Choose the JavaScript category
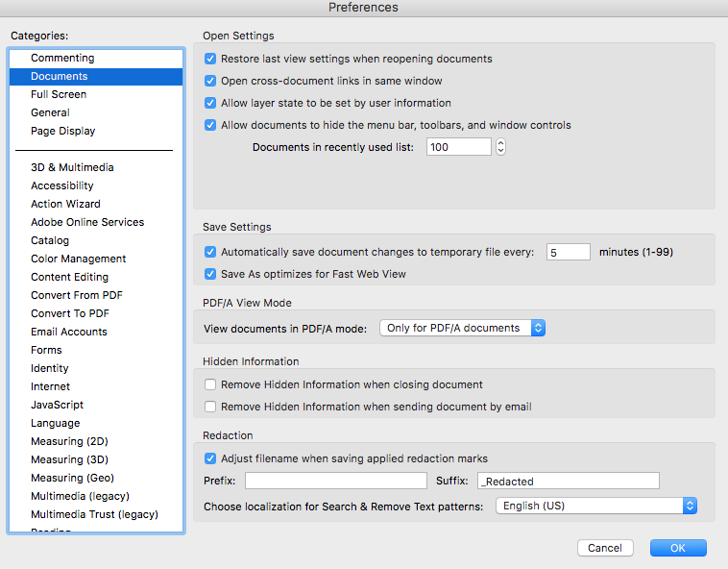The height and width of the screenshot is (569, 728). [57, 405]
